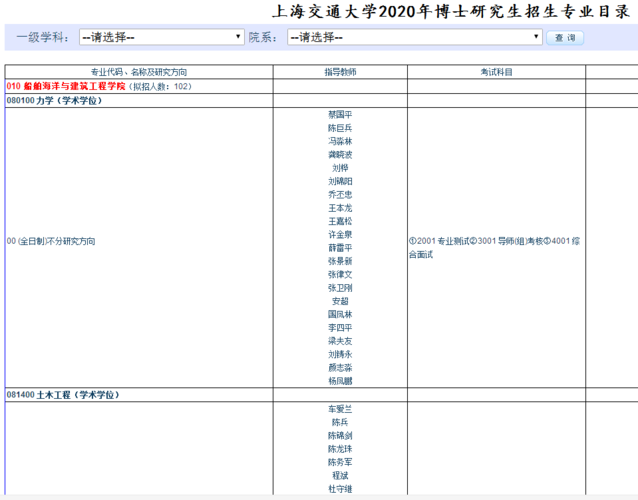Screen dimensions: 638x500
Task: Click advisor name 王嘉松
Action: [340, 221]
